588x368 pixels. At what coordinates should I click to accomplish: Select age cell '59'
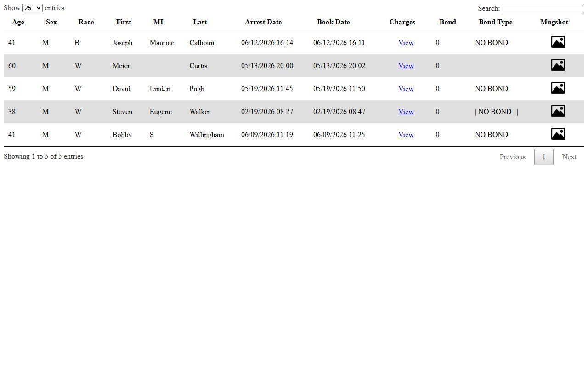(12, 89)
